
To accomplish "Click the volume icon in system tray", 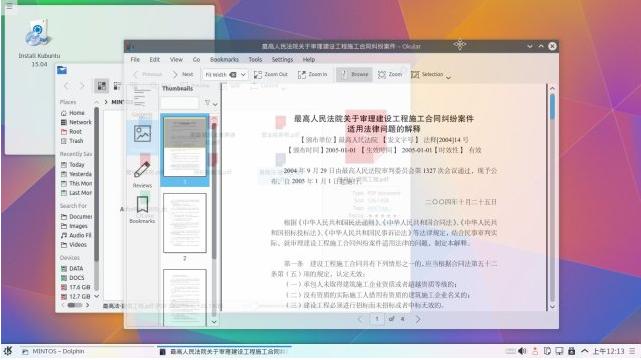I will click(522, 351).
